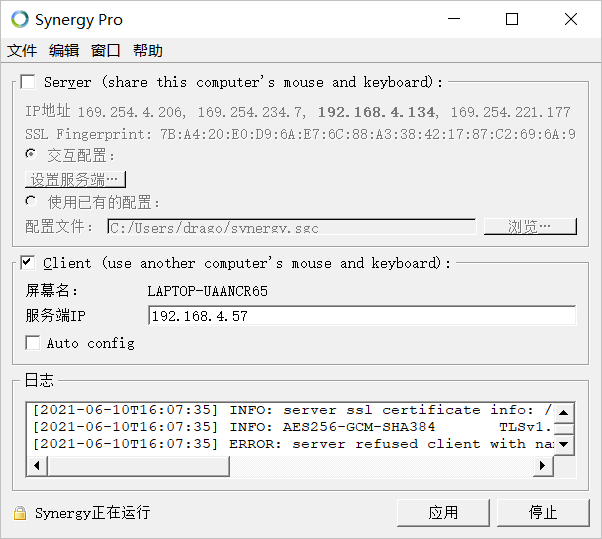Close the Synergy Pro window

pos(571,19)
